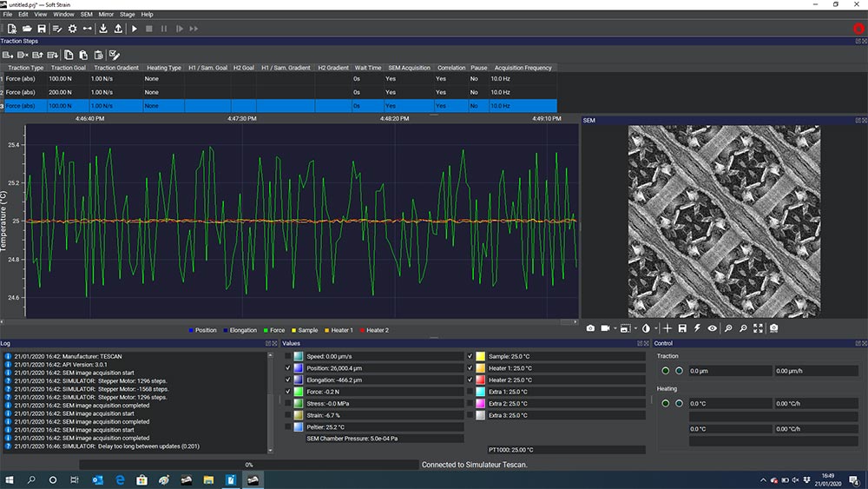This screenshot has width=868, height=489.
Task: Open the Stage menu
Action: 128,15
